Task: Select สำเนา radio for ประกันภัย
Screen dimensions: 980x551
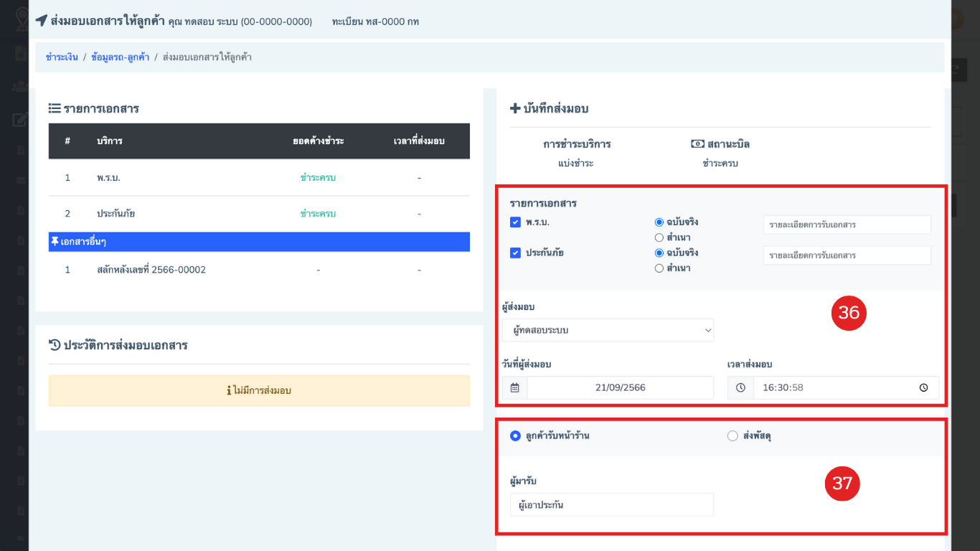Action: pos(659,268)
